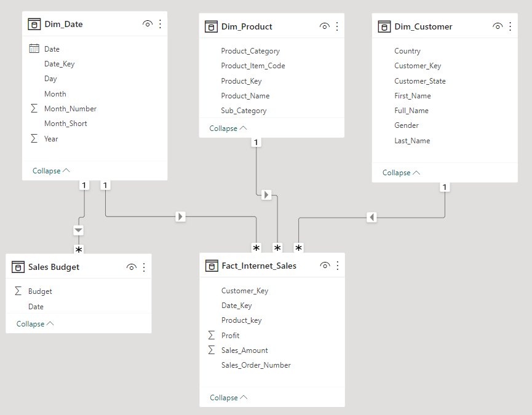
Task: Open more options for Dim_Date table
Action: 161,24
